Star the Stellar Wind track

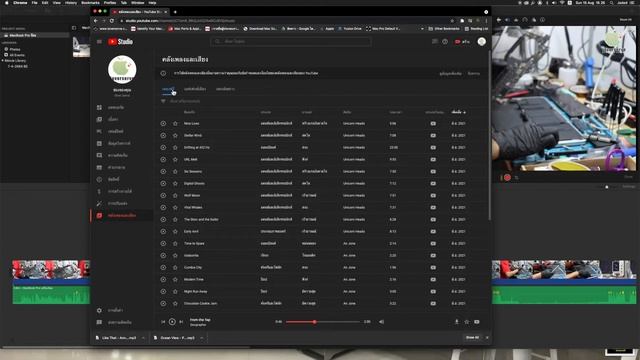pos(175,135)
